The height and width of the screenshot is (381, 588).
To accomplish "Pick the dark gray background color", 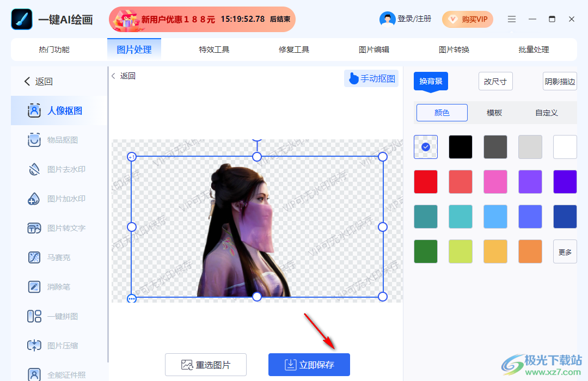I will pyautogui.click(x=495, y=147).
